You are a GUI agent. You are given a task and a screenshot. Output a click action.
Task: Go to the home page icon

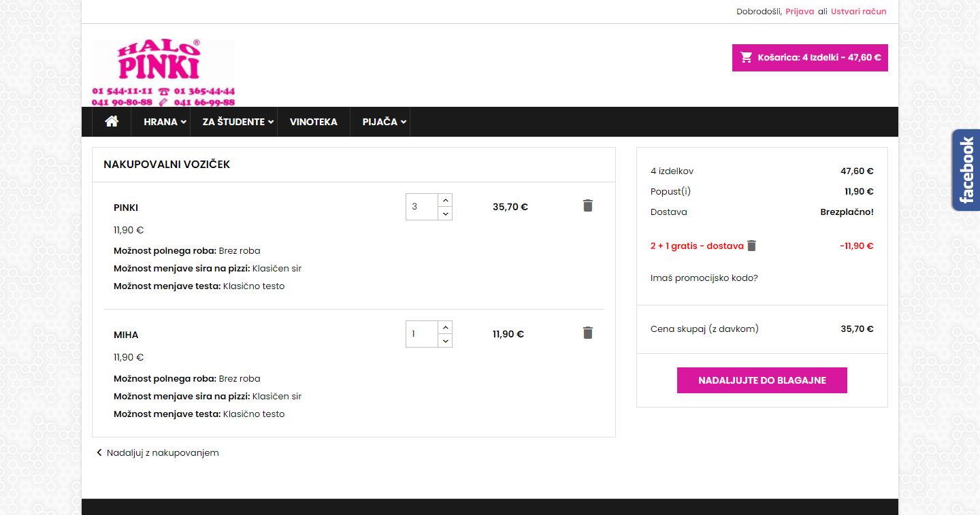112,122
